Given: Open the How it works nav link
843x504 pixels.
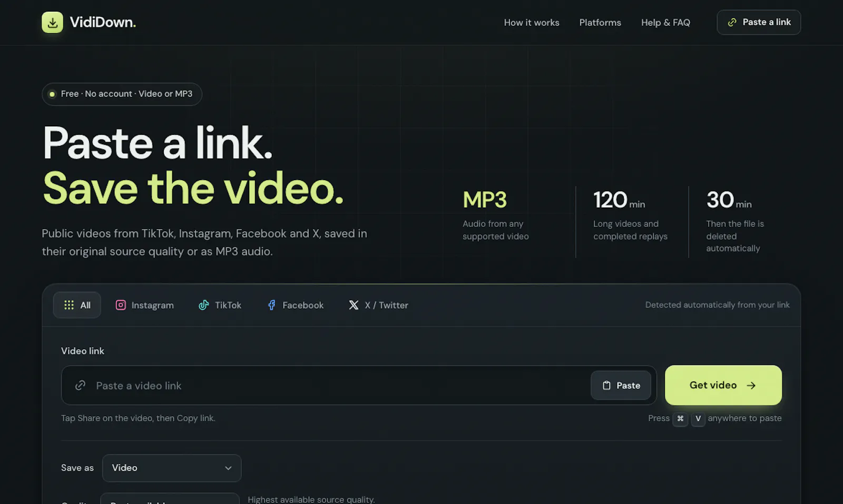Looking at the screenshot, I should (532, 23).
